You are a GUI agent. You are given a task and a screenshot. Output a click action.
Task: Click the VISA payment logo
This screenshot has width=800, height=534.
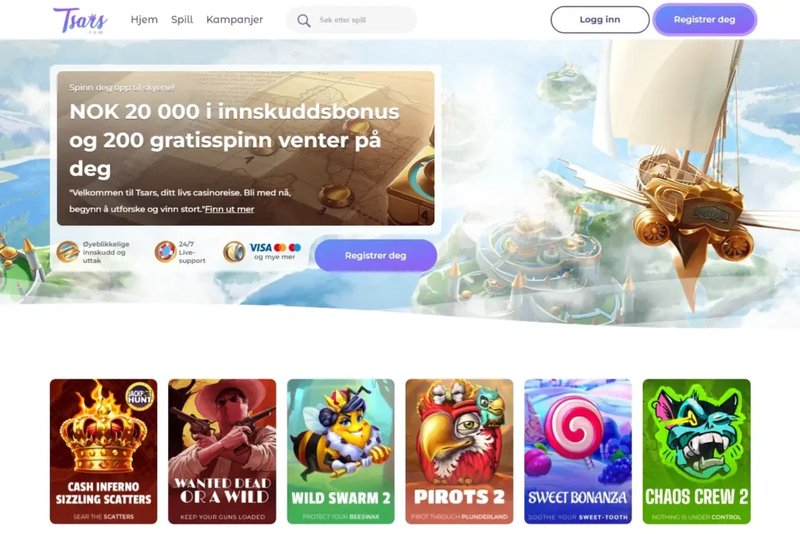pos(261,247)
